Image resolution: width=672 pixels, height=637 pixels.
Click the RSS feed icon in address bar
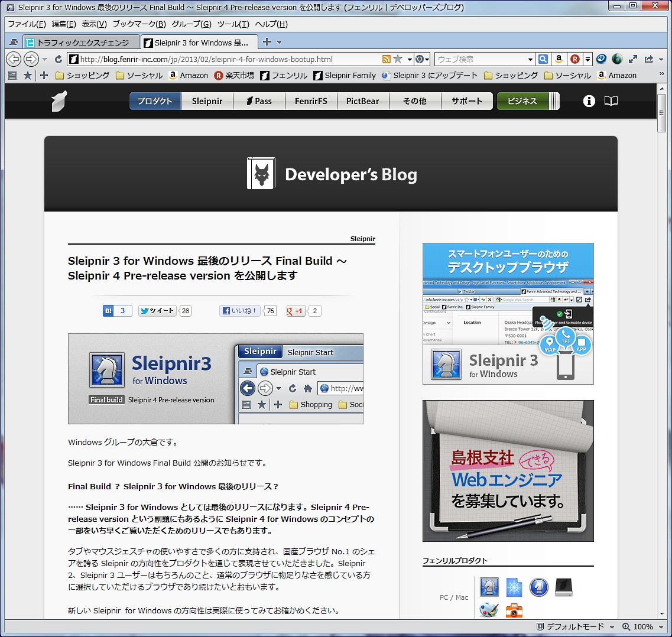(x=386, y=59)
